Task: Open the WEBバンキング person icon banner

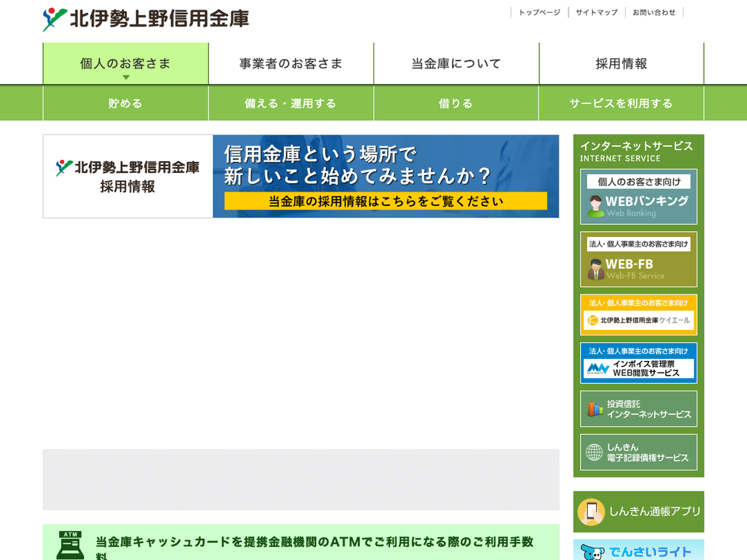Action: tap(638, 197)
